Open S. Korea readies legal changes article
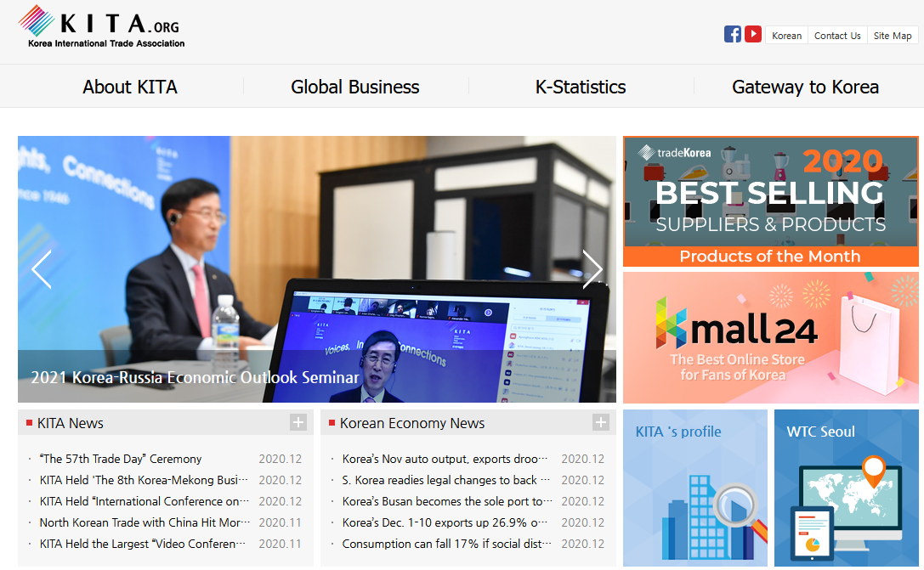This screenshot has width=924, height=570. (445, 480)
